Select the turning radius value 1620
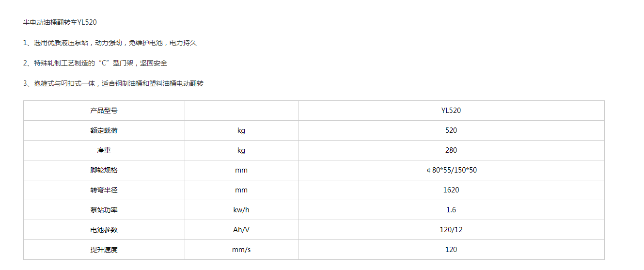This screenshot has width=644, height=270. coord(451,190)
